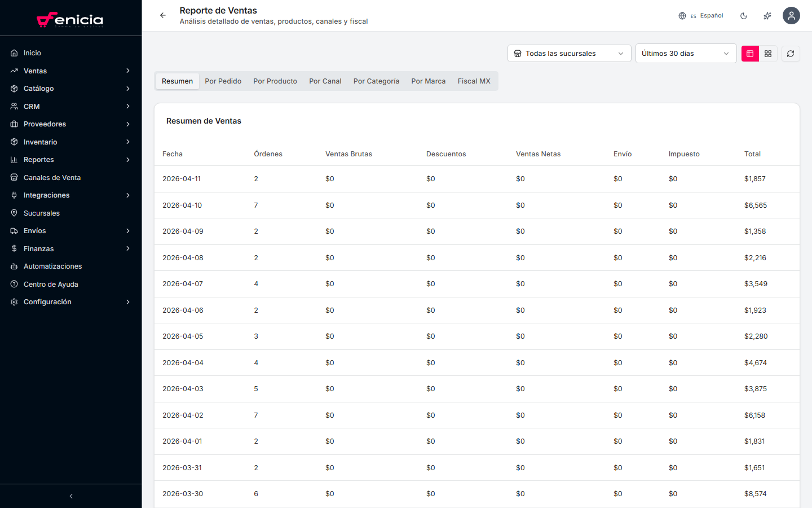
Task: Switch to grid view layout
Action: 768,53
